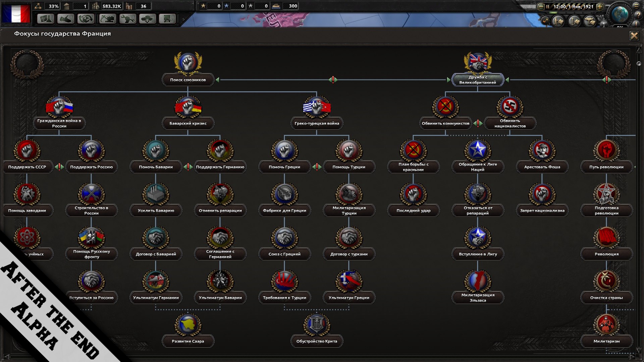Open the construction crane toolbar button

(107, 19)
